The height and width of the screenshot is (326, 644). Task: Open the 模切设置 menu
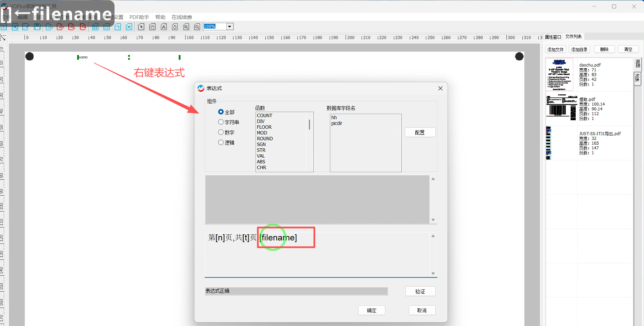click(114, 17)
